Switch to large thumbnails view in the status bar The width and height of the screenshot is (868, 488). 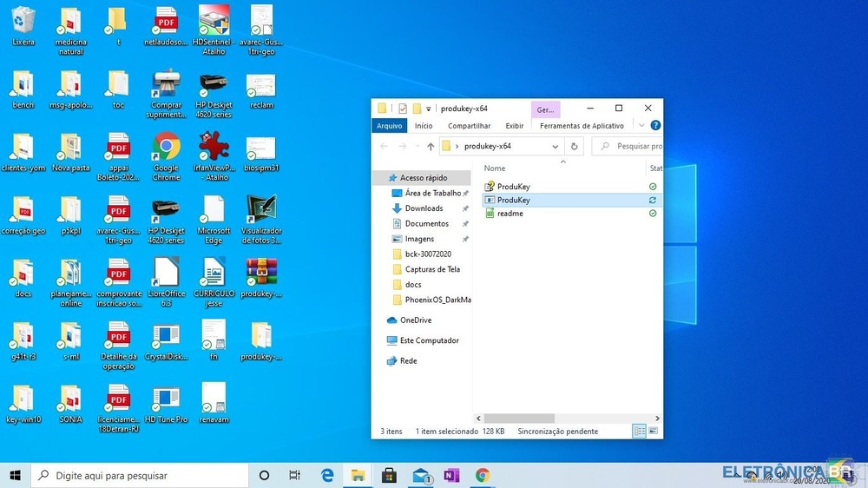(654, 431)
